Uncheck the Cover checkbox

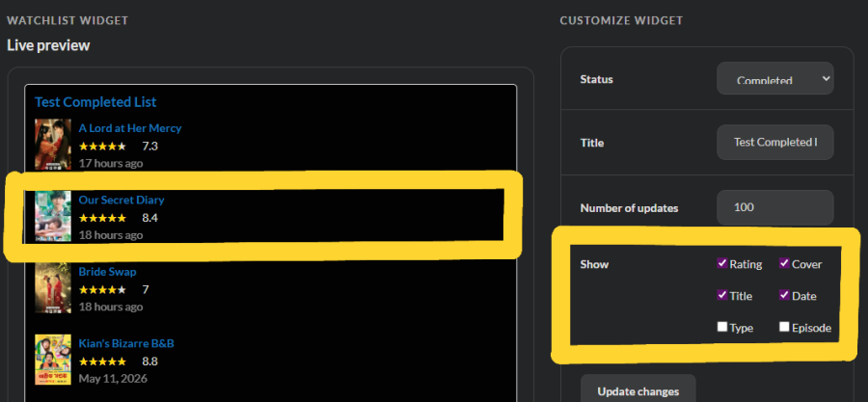pos(784,263)
